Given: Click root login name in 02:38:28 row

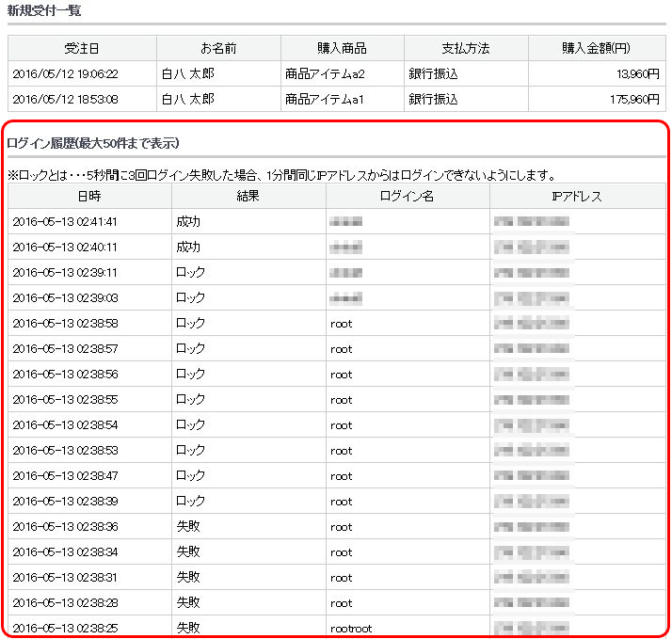Looking at the screenshot, I should point(342,603).
